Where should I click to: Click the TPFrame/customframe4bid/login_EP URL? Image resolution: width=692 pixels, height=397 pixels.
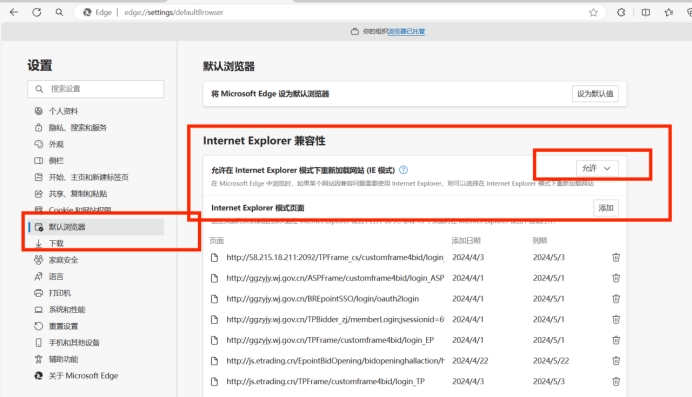(330, 340)
